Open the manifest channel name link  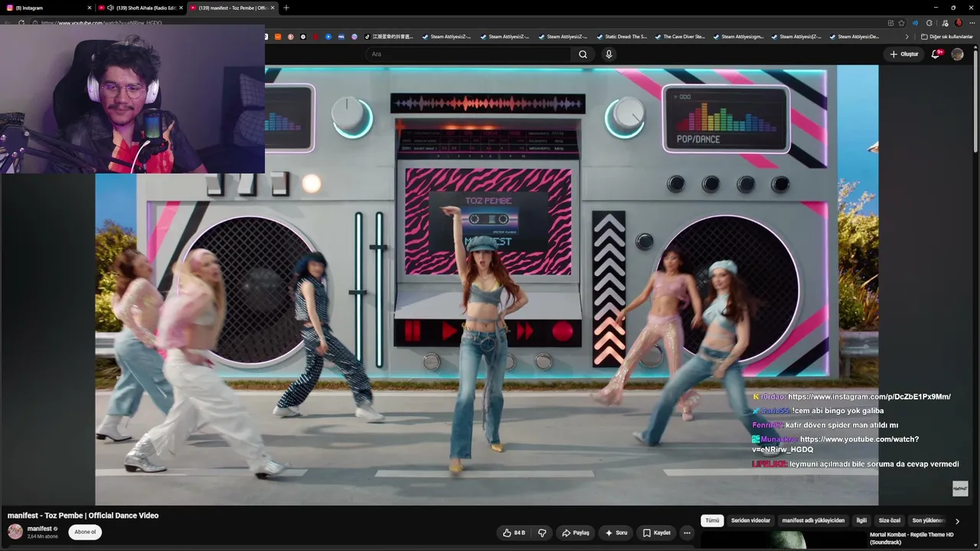tap(40, 529)
